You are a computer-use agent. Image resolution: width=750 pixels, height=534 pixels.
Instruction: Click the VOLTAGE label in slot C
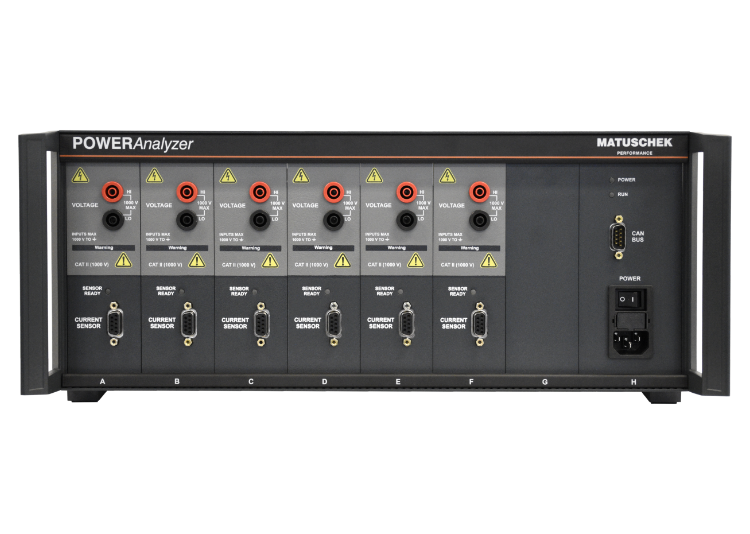[232, 205]
